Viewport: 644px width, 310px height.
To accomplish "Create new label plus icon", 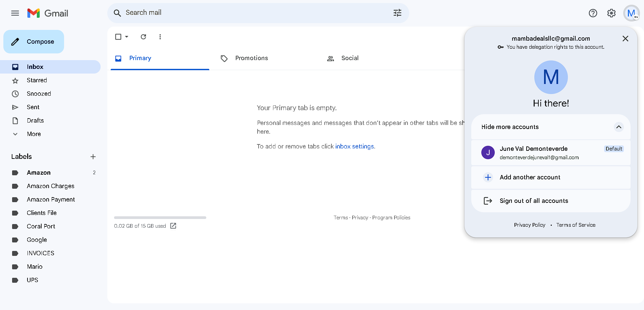I will pyautogui.click(x=93, y=157).
